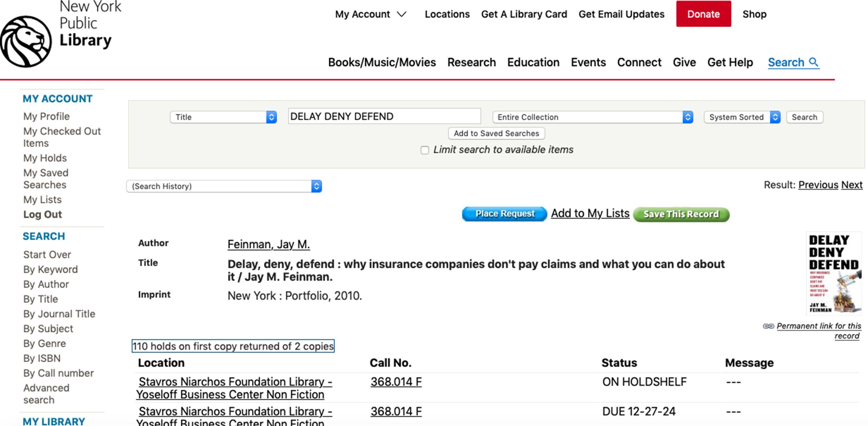Search By Journal Title
The height and width of the screenshot is (426, 868).
[x=59, y=314]
